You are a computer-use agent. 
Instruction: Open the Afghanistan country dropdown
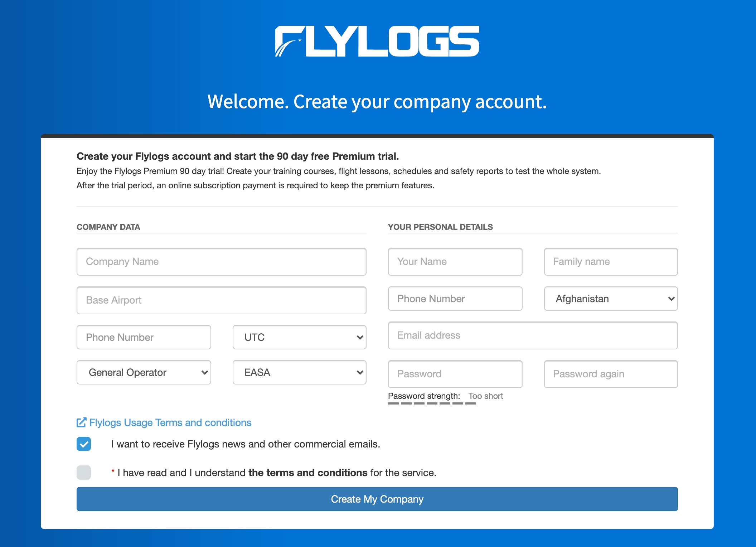[611, 299]
